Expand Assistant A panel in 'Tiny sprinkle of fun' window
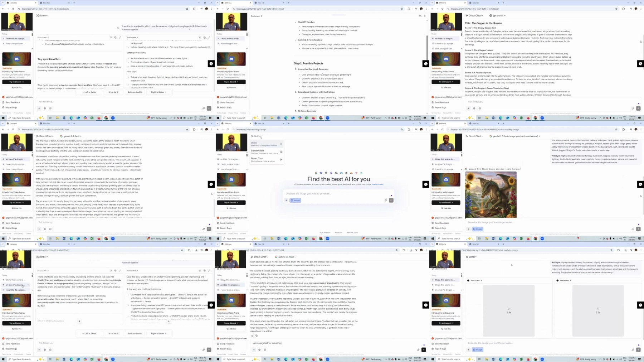 [120, 38]
